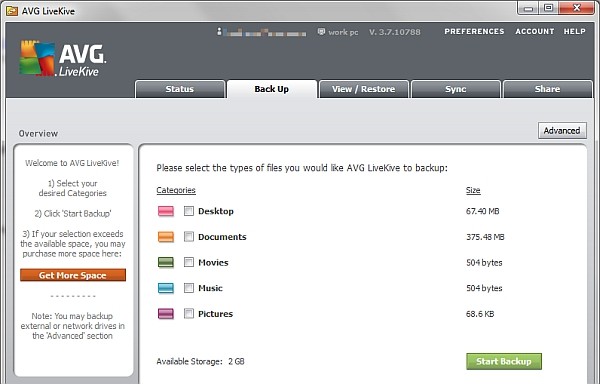The image size is (600, 384).
Task: Click the user account icon beside blurred name
Action: (219, 32)
